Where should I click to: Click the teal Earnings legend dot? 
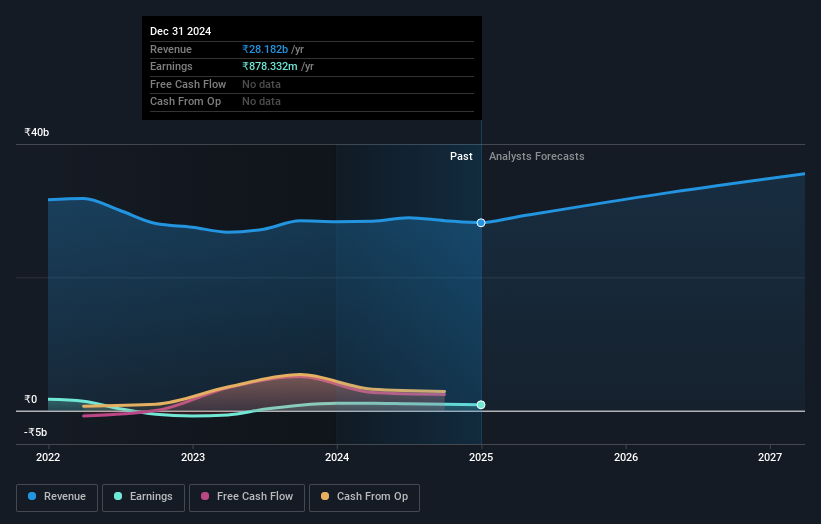(x=118, y=496)
